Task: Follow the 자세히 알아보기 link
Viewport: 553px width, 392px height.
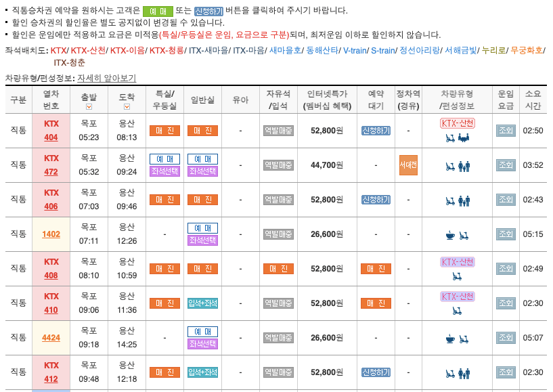Action: [x=106, y=78]
